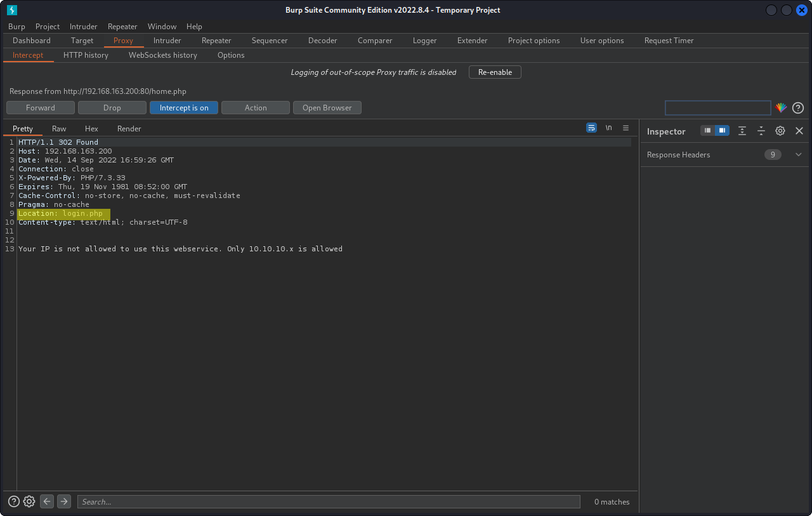812x516 pixels.
Task: Click the Drop button
Action: (112, 108)
